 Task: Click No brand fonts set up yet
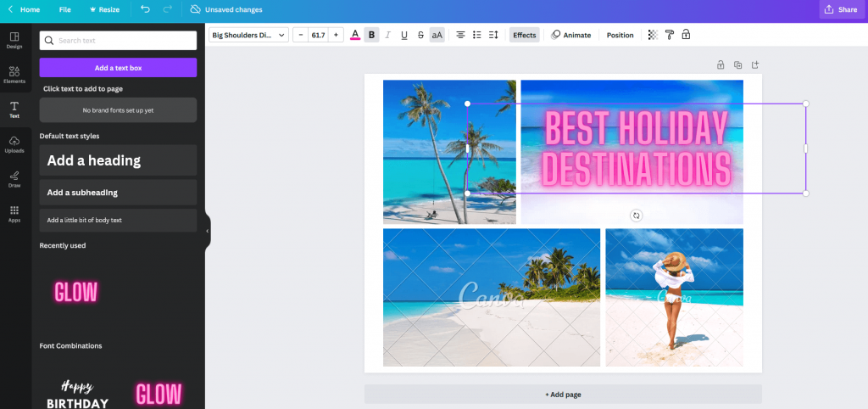click(118, 110)
